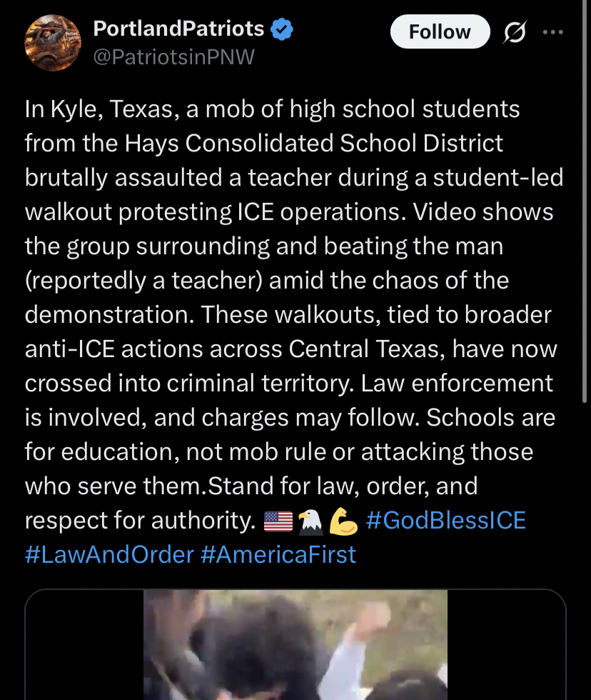
Task: Open the three-dot more options menu
Action: pos(552,32)
